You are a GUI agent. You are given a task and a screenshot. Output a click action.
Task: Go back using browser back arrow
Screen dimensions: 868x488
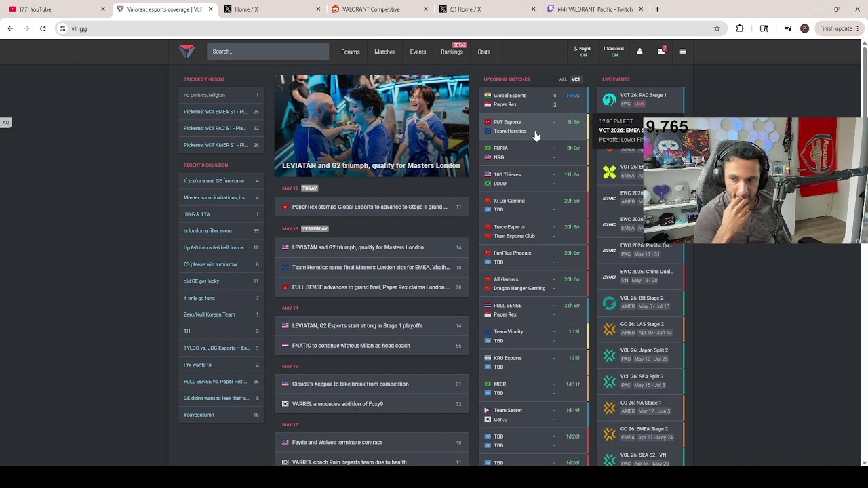tap(10, 28)
